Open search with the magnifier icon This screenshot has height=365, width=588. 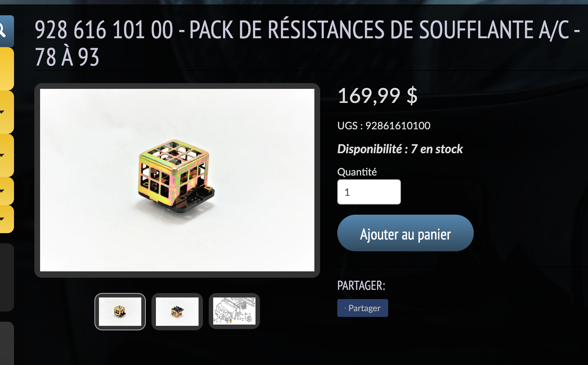tap(3, 31)
